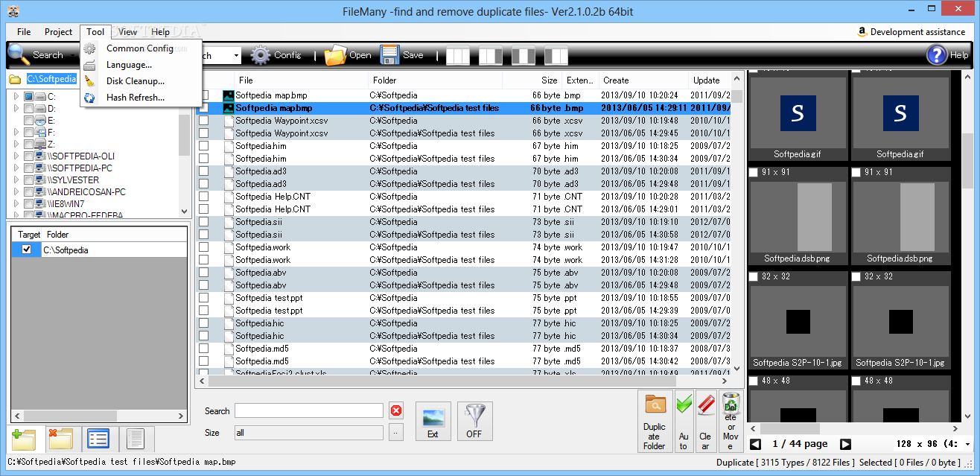Select the third panel layout icon
This screenshot has height=476, width=980.
click(524, 56)
